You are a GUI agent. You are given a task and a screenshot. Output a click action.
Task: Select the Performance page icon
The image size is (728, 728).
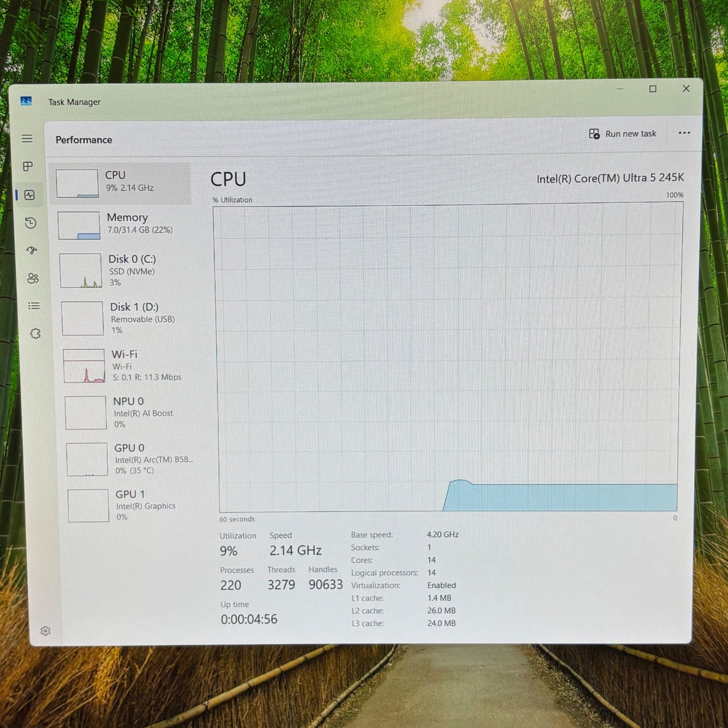(x=30, y=195)
